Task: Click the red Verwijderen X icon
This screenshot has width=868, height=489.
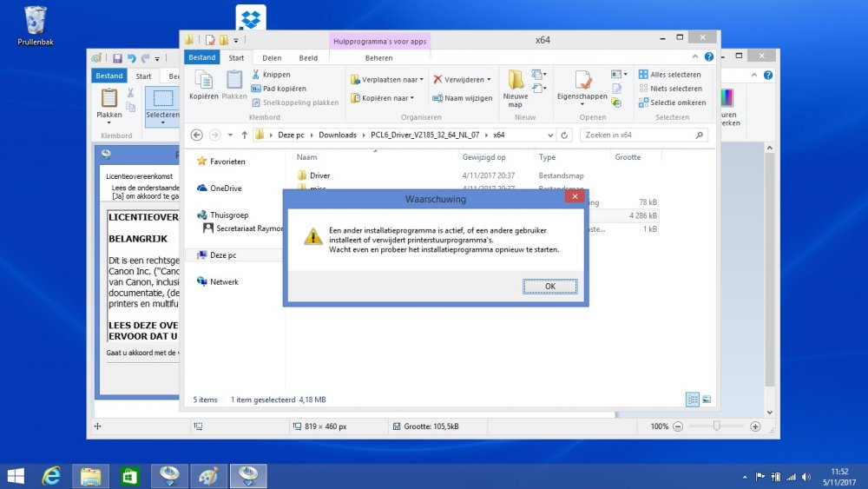Action: [438, 79]
